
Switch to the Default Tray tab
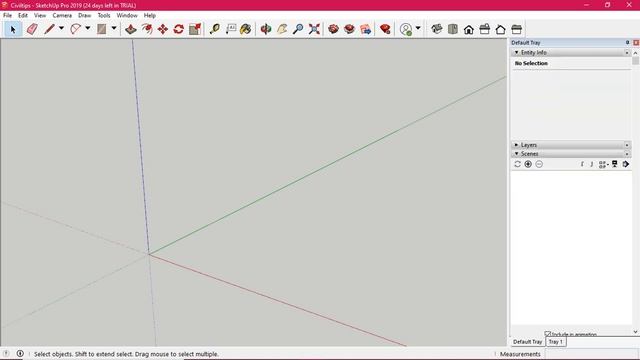(x=528, y=342)
